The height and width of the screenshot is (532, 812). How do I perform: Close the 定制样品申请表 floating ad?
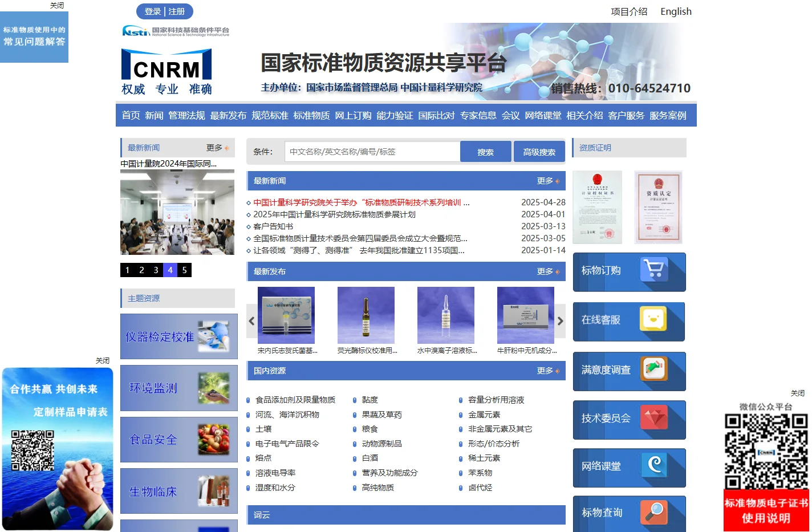[x=103, y=360]
